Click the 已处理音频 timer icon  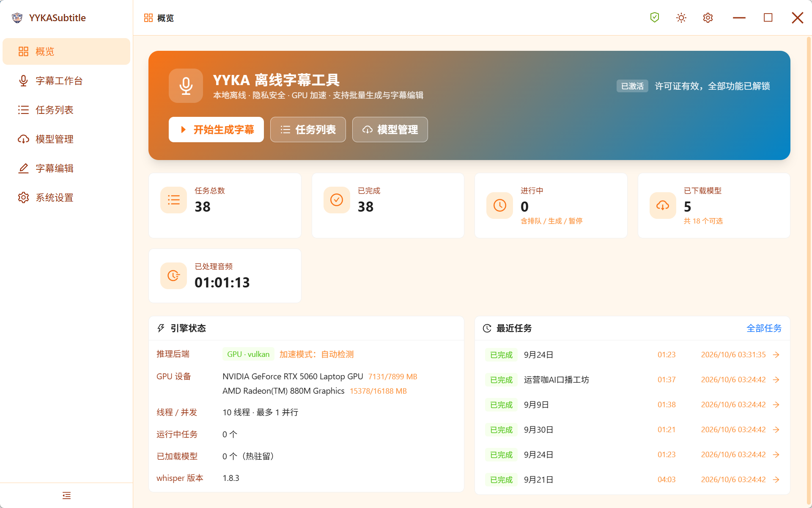(x=173, y=276)
